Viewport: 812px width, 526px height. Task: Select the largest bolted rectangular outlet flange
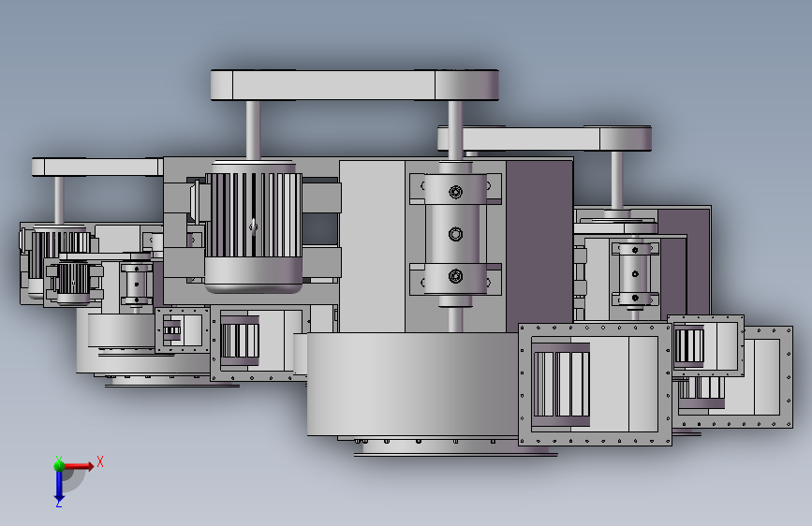[x=595, y=384]
